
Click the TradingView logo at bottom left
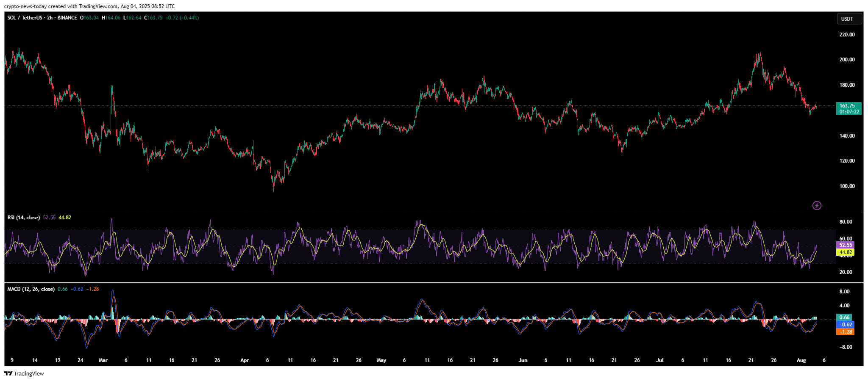coord(24,373)
